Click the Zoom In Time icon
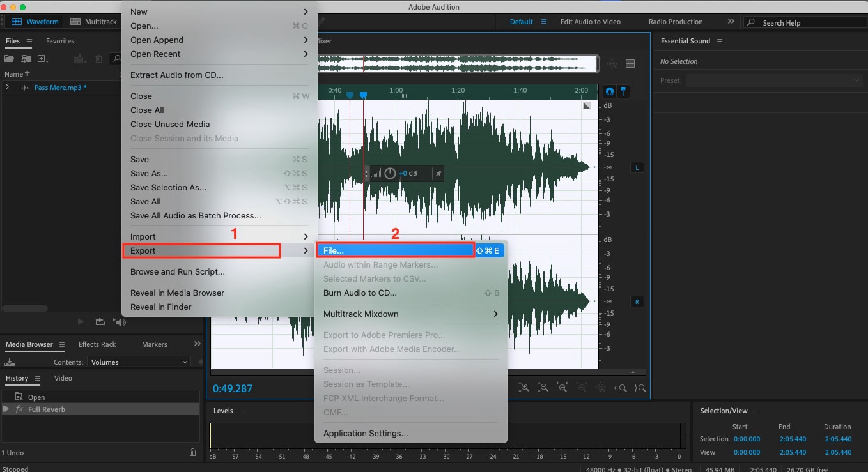This screenshot has height=472, width=868. [x=562, y=388]
